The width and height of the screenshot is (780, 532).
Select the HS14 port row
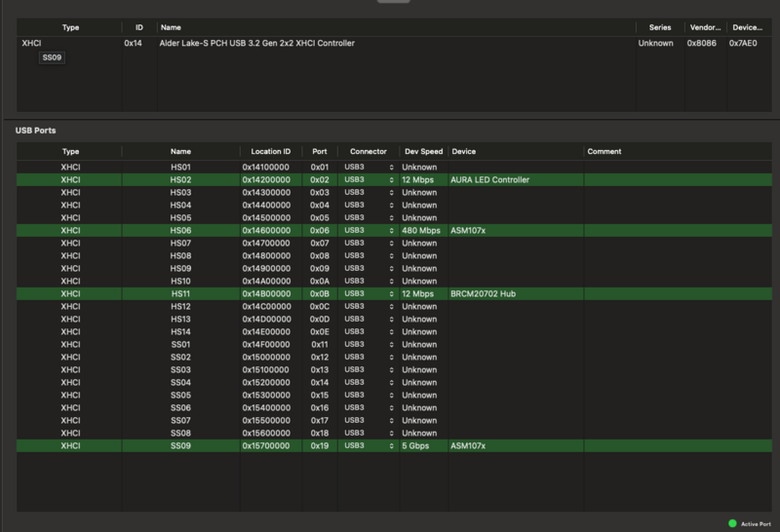180,332
